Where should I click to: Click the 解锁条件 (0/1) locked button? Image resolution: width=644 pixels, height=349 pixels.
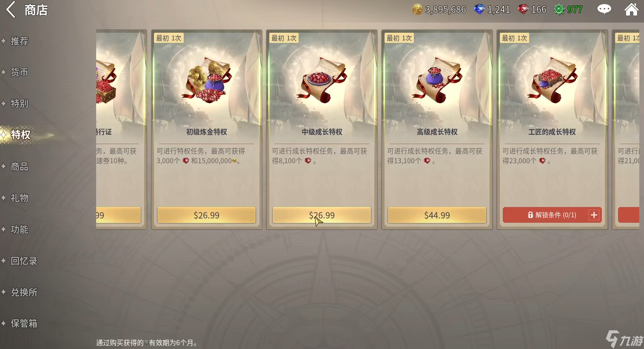coord(552,215)
